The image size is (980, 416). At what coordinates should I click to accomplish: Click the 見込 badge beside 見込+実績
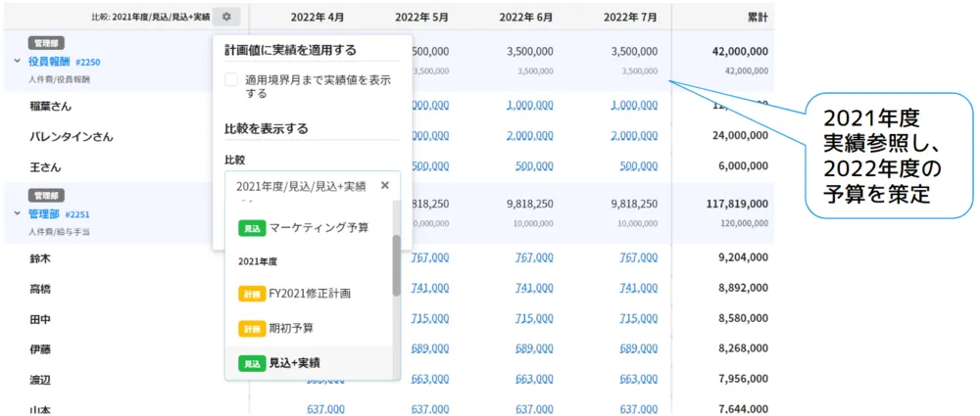tap(252, 363)
